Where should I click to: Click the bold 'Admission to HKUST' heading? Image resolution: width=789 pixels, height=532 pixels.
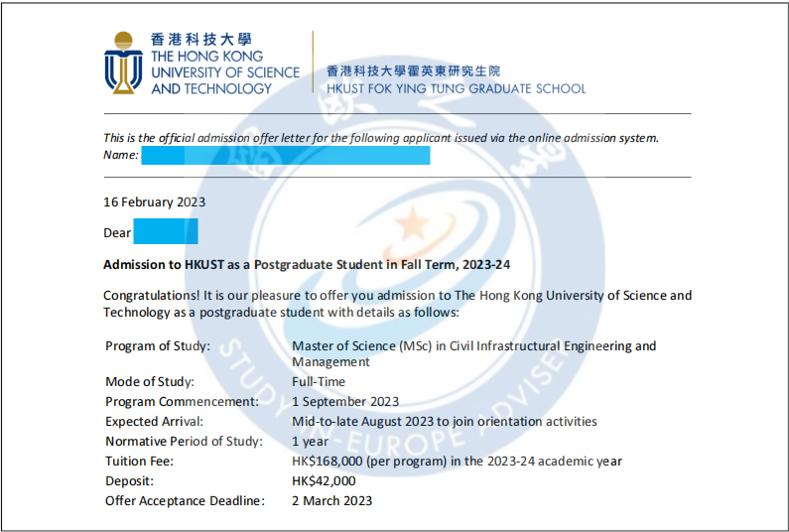click(x=307, y=265)
